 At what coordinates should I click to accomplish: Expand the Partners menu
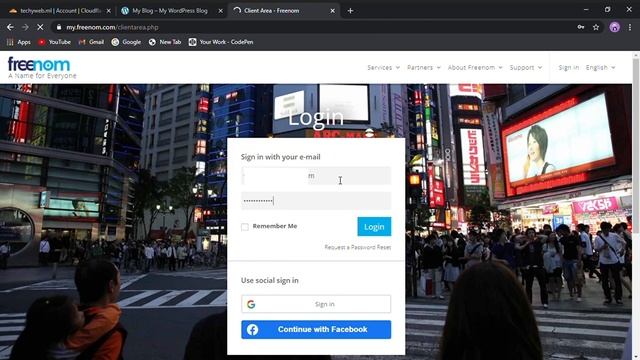coord(424,67)
